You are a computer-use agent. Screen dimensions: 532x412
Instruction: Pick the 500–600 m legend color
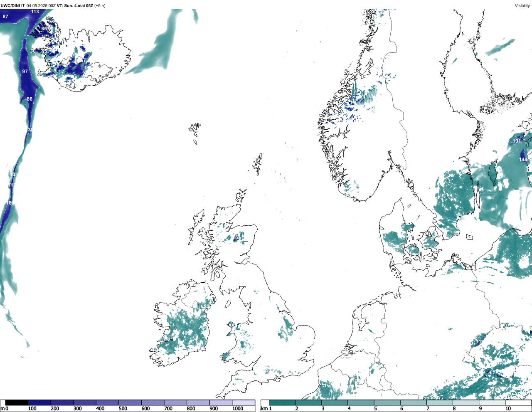130,402
